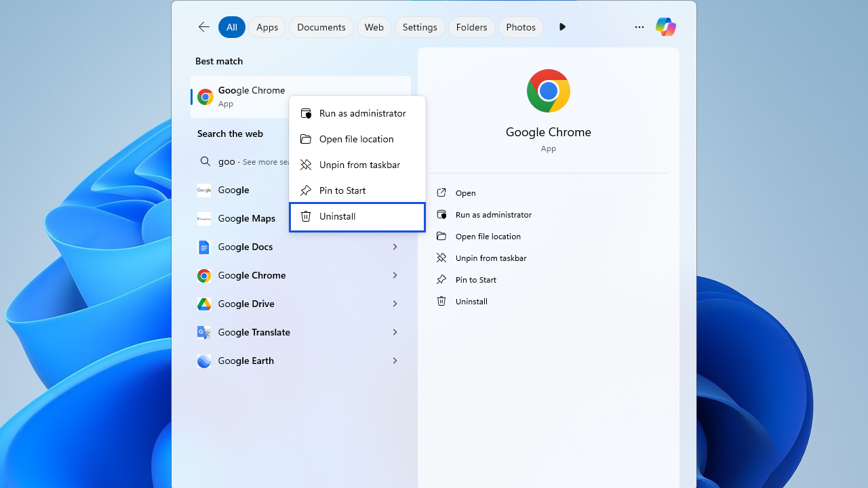Click the Open icon in the details pane
The height and width of the screenshot is (488, 868).
[x=441, y=193]
